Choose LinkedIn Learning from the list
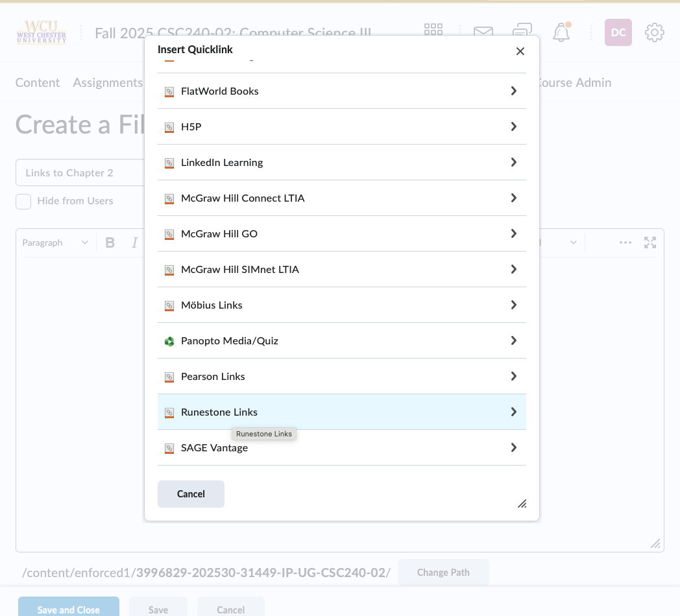Image resolution: width=680 pixels, height=616 pixels. (222, 162)
